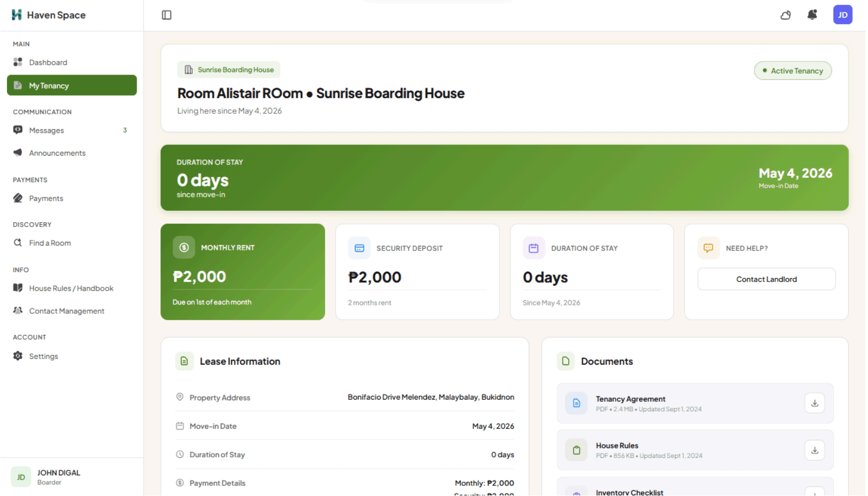The width and height of the screenshot is (868, 496).
Task: Click the Duration of Stay calendar icon
Action: click(533, 248)
